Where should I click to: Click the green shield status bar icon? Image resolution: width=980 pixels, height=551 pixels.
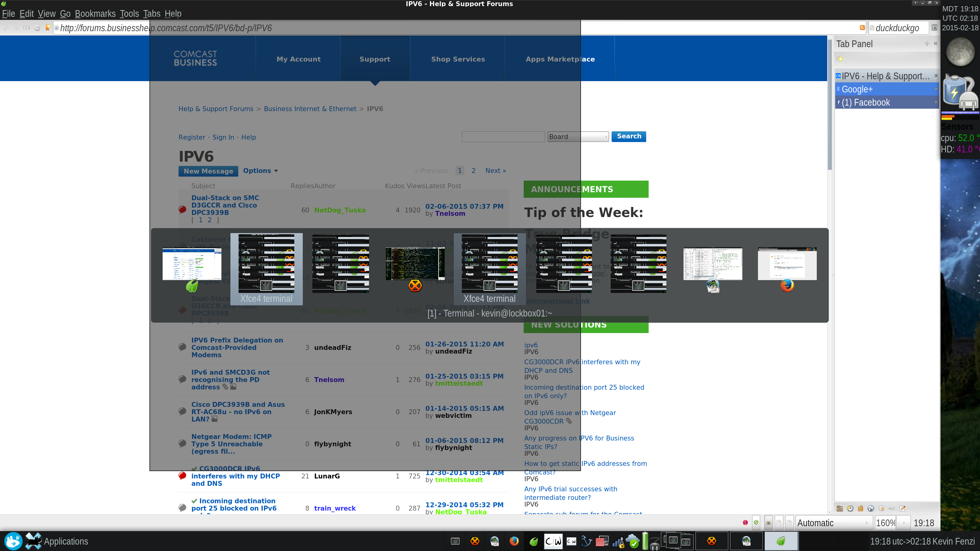coord(756,523)
